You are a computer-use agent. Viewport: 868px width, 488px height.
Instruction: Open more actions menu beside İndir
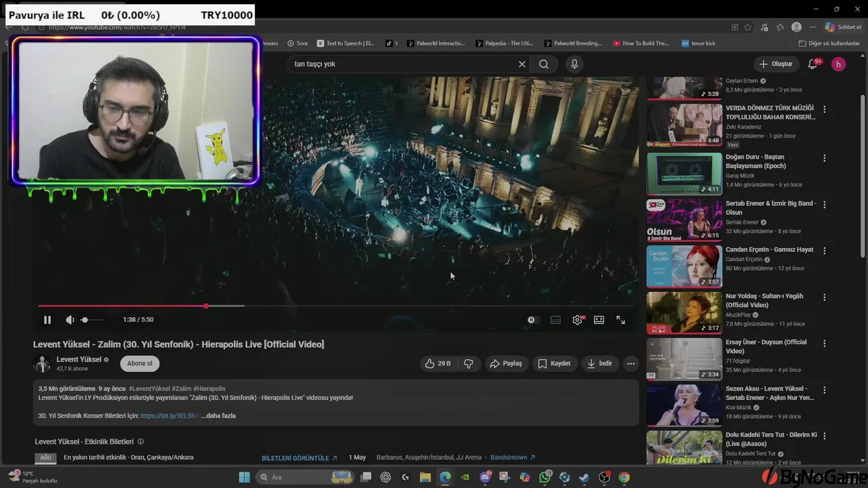coord(631,363)
